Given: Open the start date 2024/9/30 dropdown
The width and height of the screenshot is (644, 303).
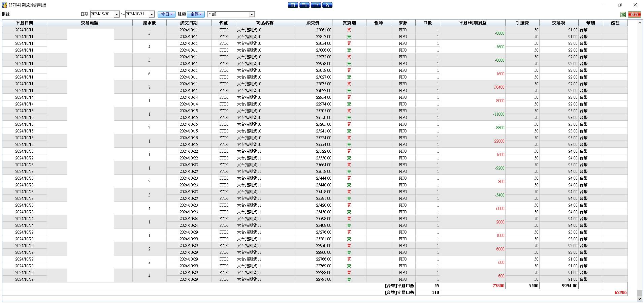Looking at the screenshot, I should (117, 14).
